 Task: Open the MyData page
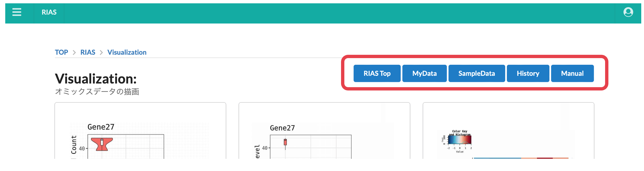click(424, 74)
